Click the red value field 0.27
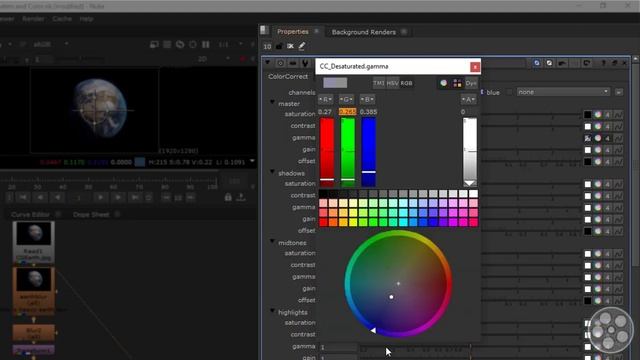 (325, 112)
